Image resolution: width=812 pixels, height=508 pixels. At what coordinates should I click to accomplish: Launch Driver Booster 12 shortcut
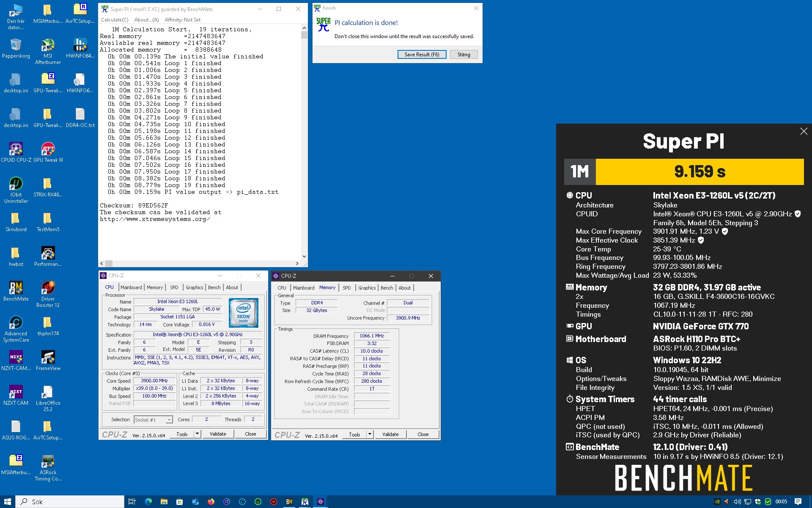pos(48,295)
